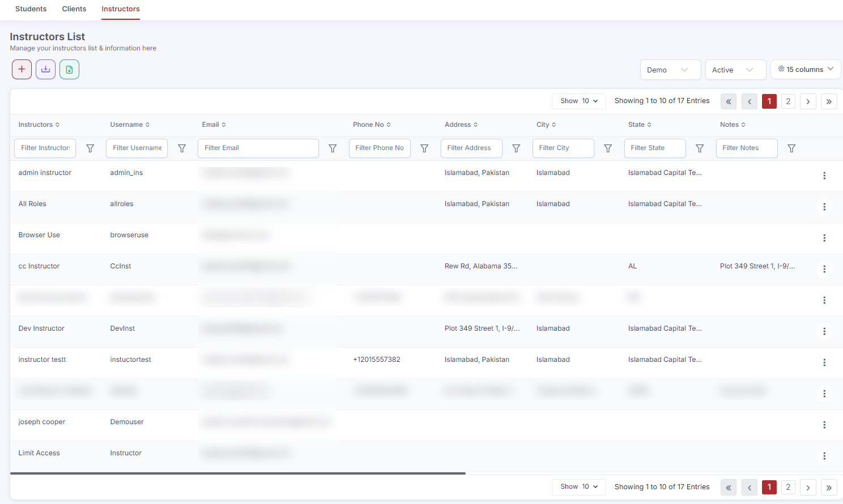The height and width of the screenshot is (504, 843).
Task: Open bottom Show 10 entries dropdown
Action: point(579,486)
